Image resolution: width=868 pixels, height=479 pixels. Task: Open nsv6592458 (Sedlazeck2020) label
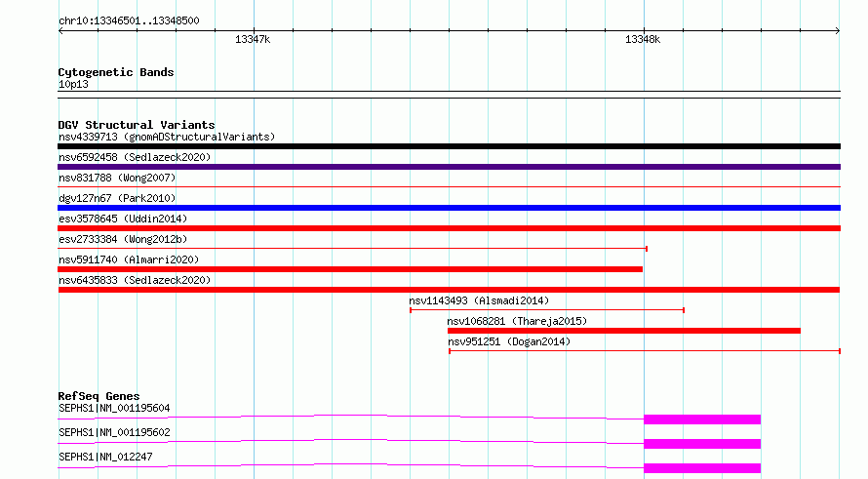(135, 157)
